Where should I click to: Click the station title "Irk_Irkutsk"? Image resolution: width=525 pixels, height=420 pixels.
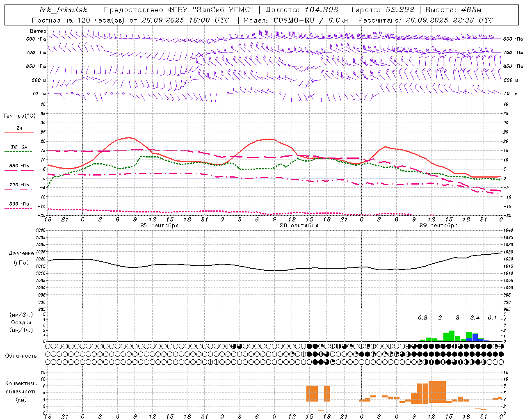pyautogui.click(x=63, y=10)
